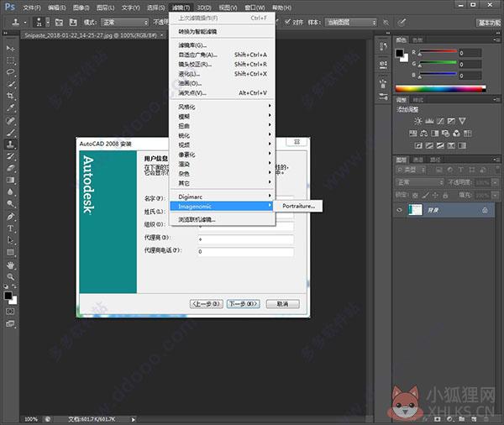Viewport: 504px width, 425px height.
Task: Click the lock all padlock icon
Action: coord(445,195)
